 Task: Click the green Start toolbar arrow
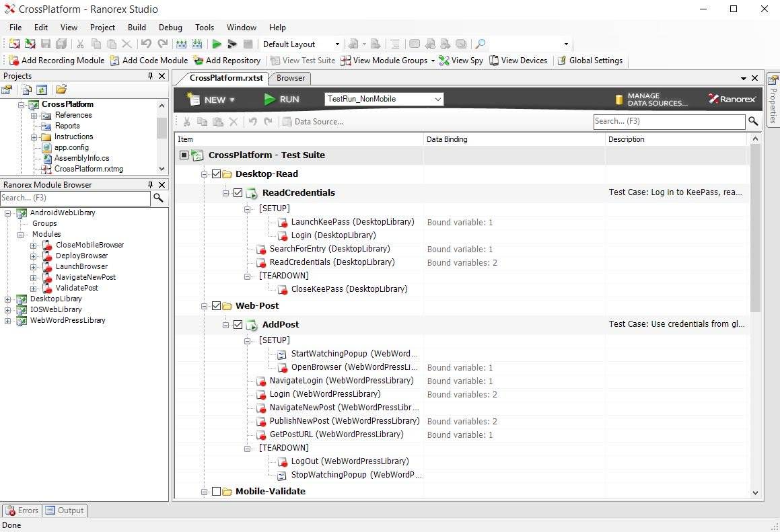tap(217, 44)
